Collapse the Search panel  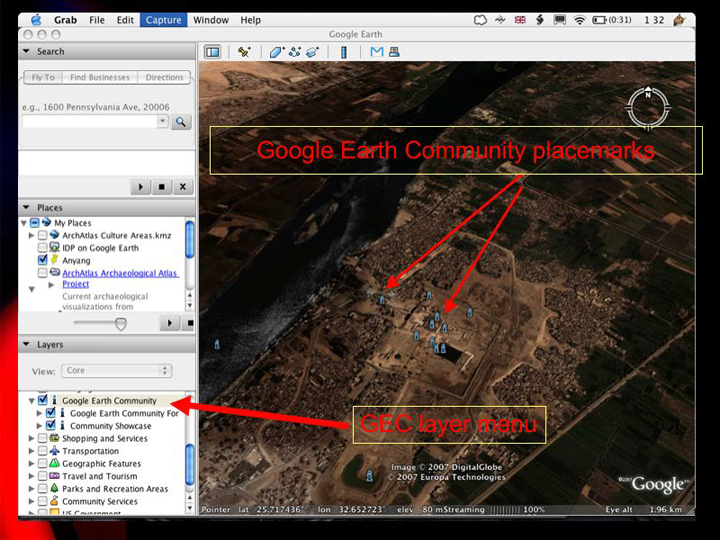point(26,51)
